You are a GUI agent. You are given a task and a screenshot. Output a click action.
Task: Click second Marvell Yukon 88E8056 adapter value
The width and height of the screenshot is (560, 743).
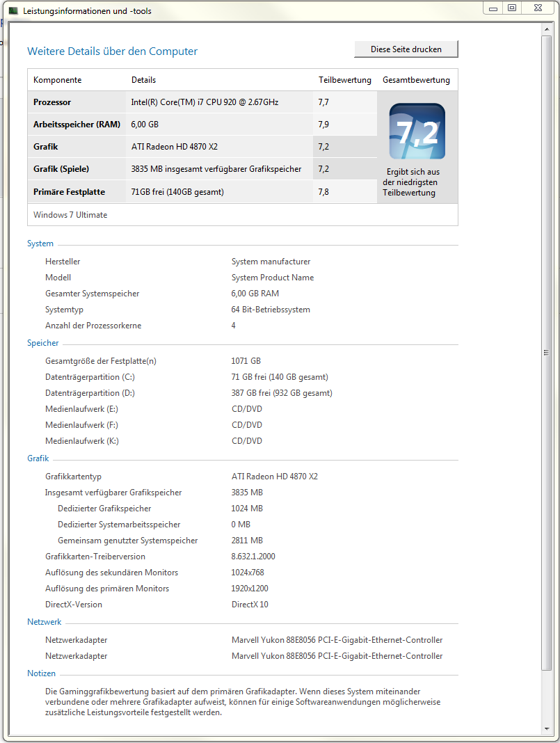(x=337, y=656)
